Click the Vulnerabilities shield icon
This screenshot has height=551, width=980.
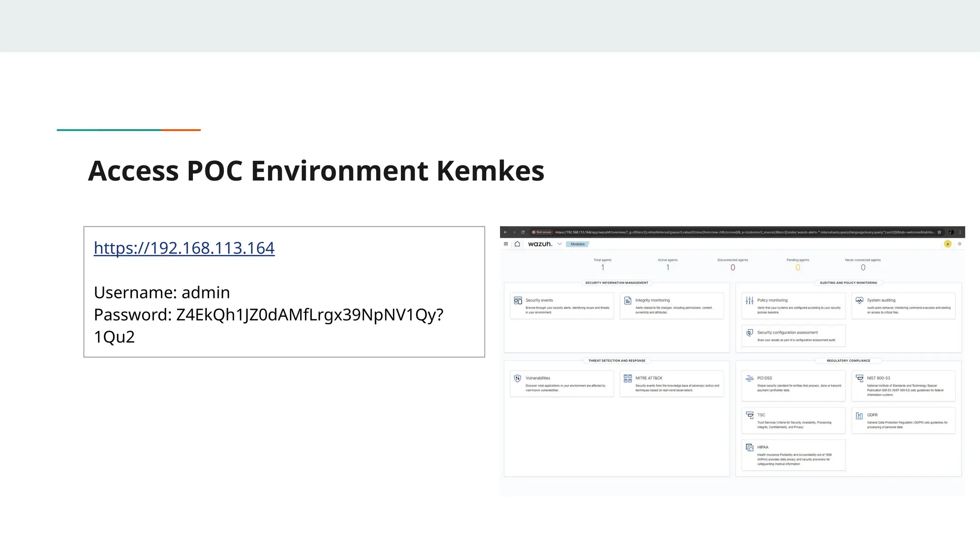[x=517, y=378]
